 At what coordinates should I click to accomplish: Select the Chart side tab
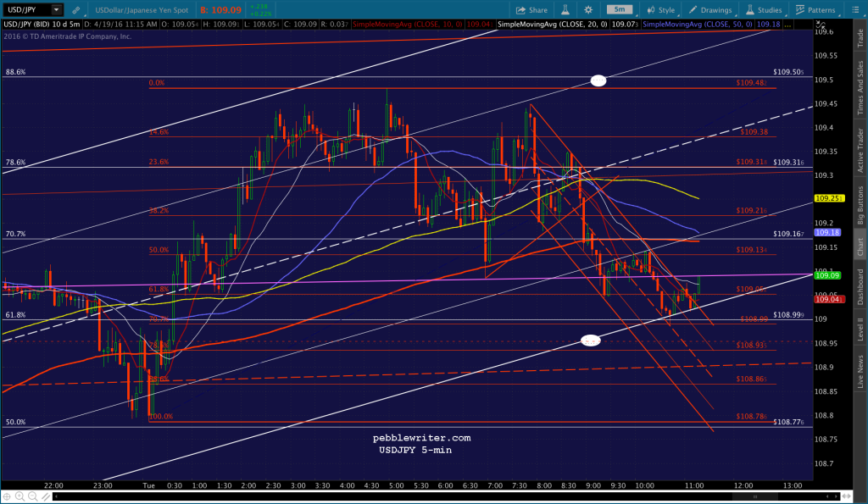[x=860, y=246]
